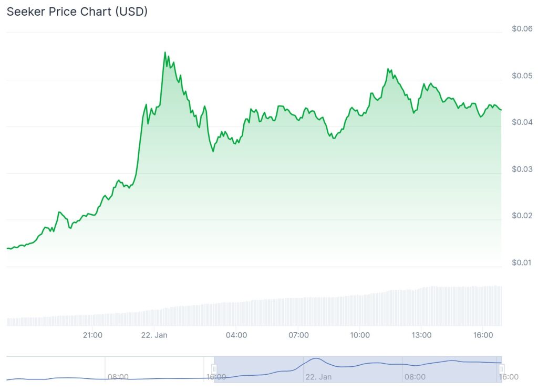Image resolution: width=538 pixels, height=392 pixels.
Task: Click the left range navigator handle
Action: coord(214,368)
